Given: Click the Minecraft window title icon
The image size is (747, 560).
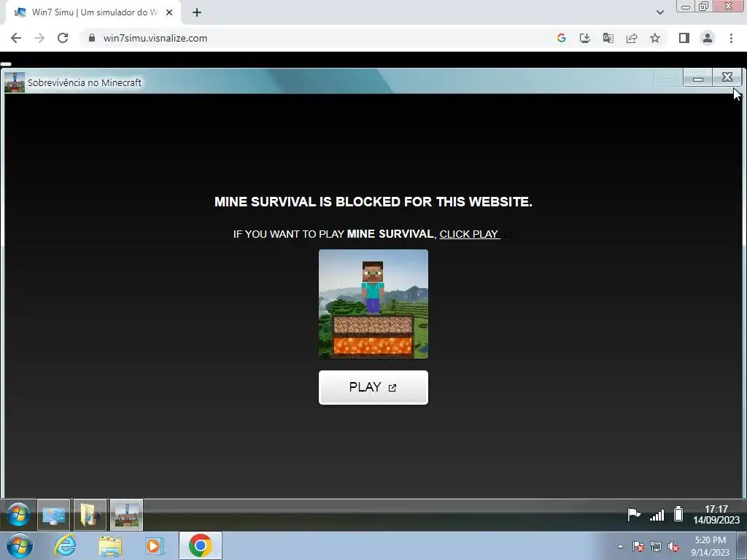Looking at the screenshot, I should pyautogui.click(x=15, y=82).
